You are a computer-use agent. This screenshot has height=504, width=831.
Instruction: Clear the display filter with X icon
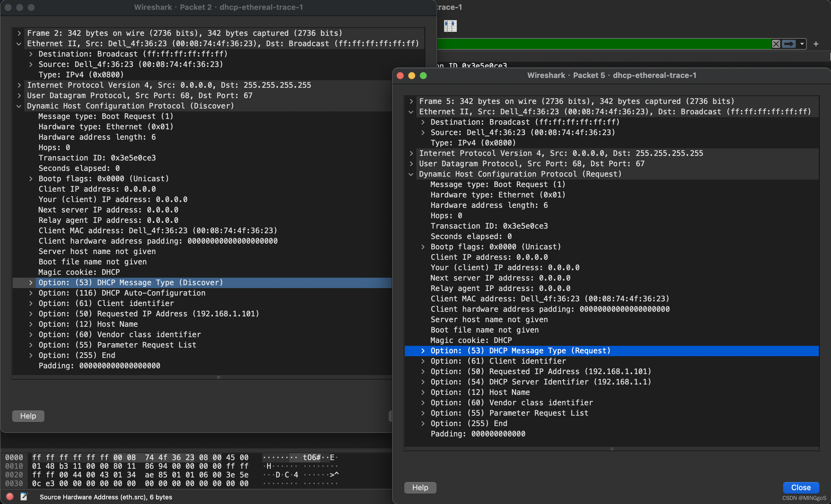tap(776, 44)
